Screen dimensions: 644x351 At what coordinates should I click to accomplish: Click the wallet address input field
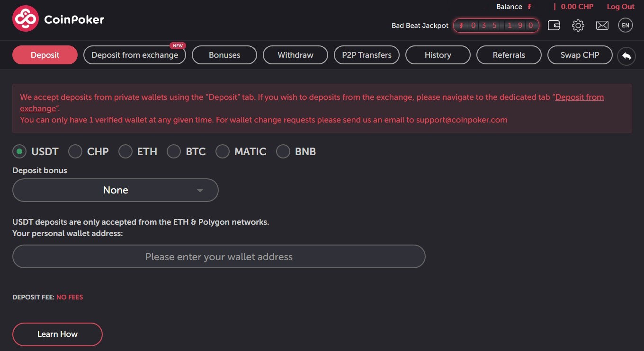[219, 256]
